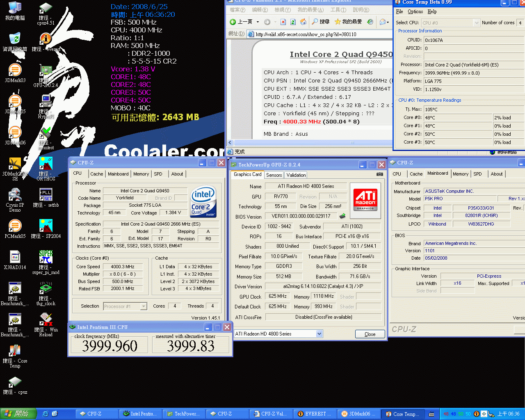The image size is (525, 420).
Task: Open the Core Temp desktop shortcut
Action: point(15,356)
